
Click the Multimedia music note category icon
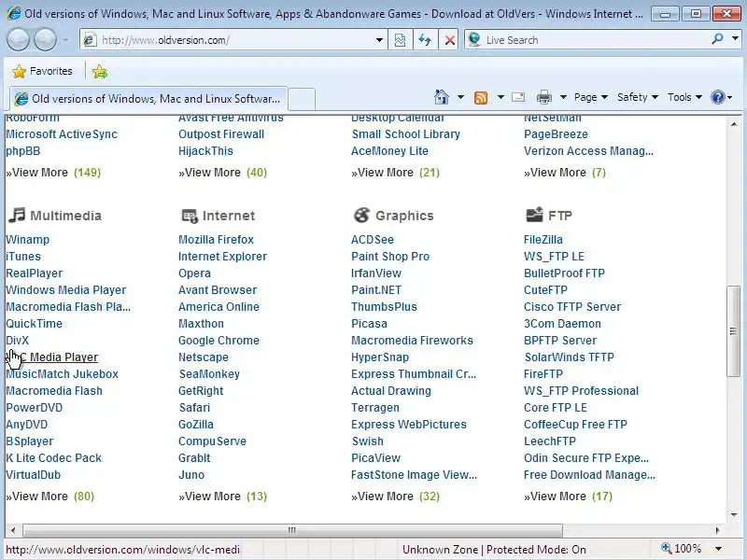point(17,216)
